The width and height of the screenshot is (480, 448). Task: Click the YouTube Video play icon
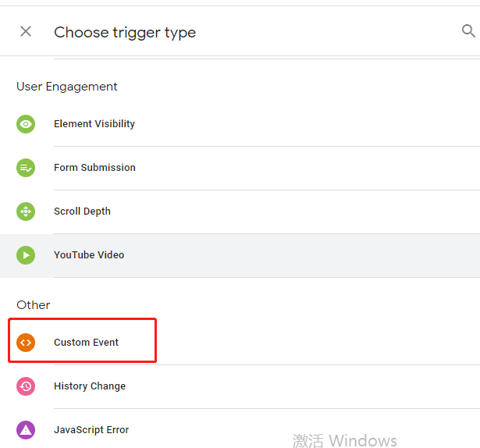pyautogui.click(x=26, y=255)
